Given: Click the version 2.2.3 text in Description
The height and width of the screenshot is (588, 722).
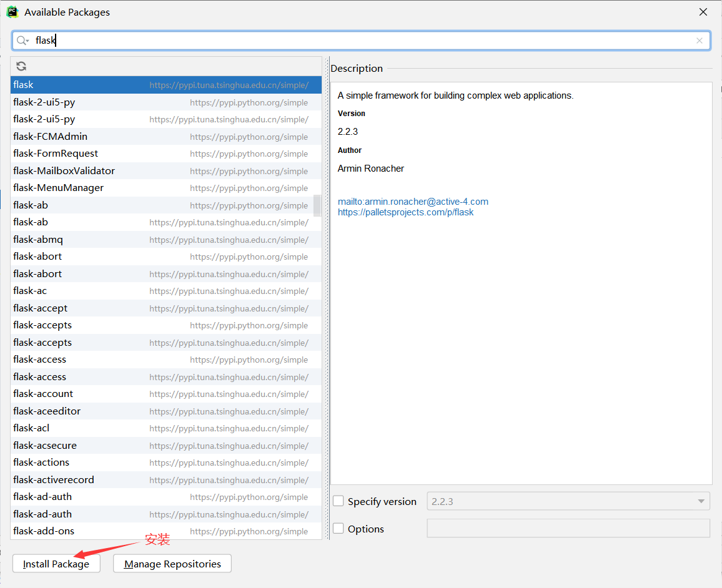Looking at the screenshot, I should 348,132.
